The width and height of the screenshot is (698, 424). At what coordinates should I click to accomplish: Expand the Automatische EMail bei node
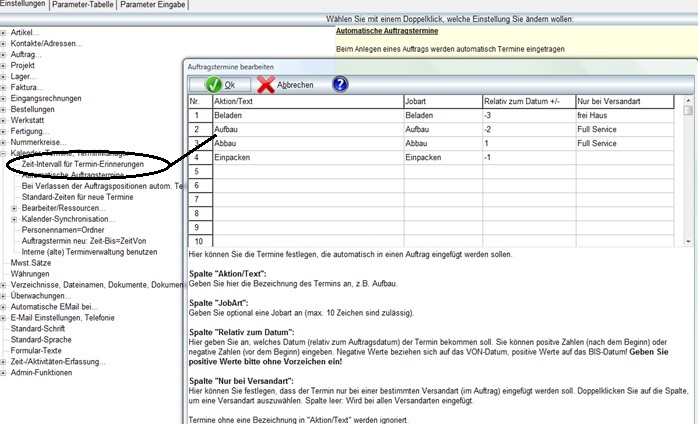[3, 307]
